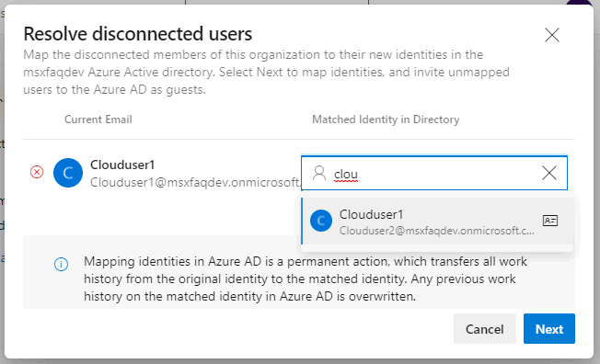The image size is (600, 364).
Task: Open the contact card icon for the suggested user
Action: [x=550, y=221]
